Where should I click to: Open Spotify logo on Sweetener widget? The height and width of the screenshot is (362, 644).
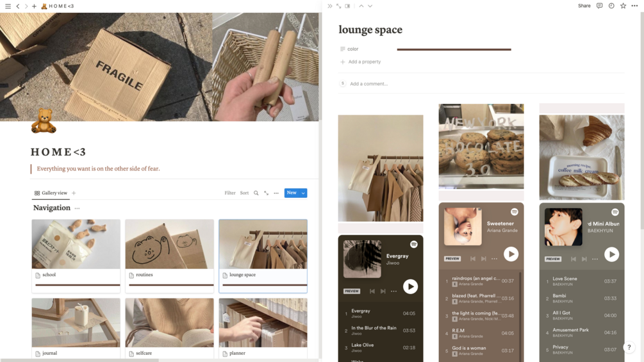(x=514, y=212)
